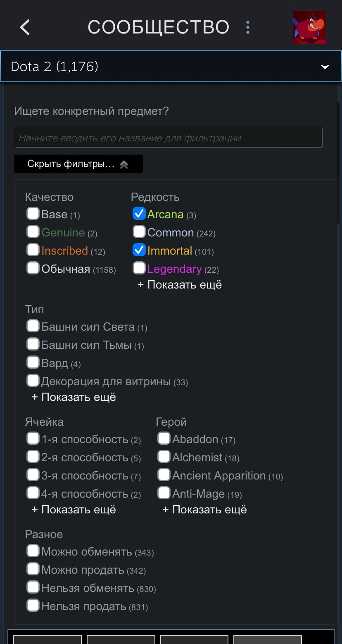Image resolution: width=342 pixels, height=644 pixels.
Task: Check the Legendary rarity filter
Action: click(139, 268)
